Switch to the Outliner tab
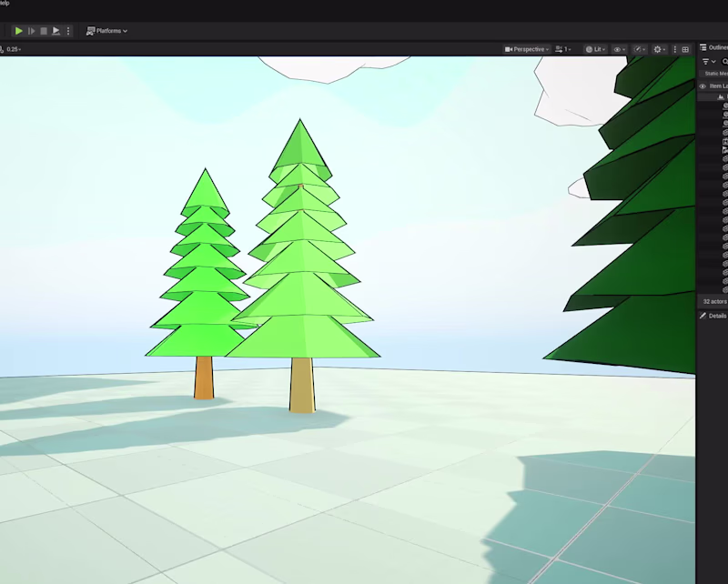Screen dimensions: 728x584 pos(716,46)
